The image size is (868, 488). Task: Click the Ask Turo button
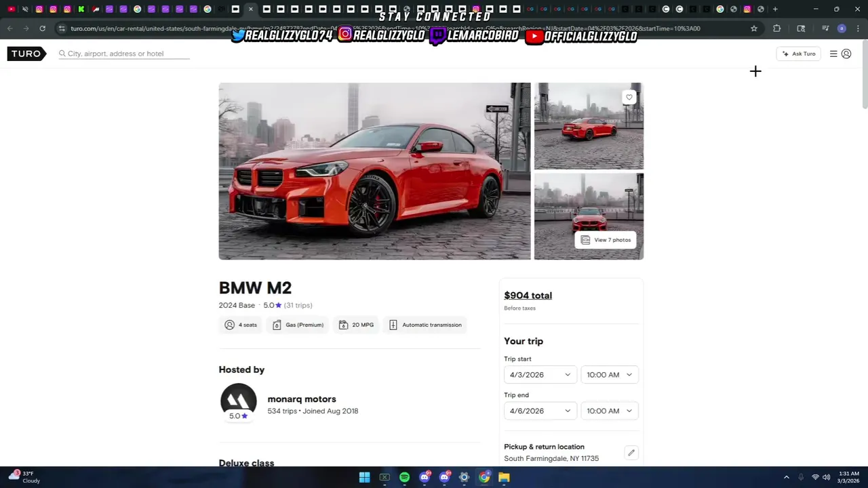tap(799, 54)
